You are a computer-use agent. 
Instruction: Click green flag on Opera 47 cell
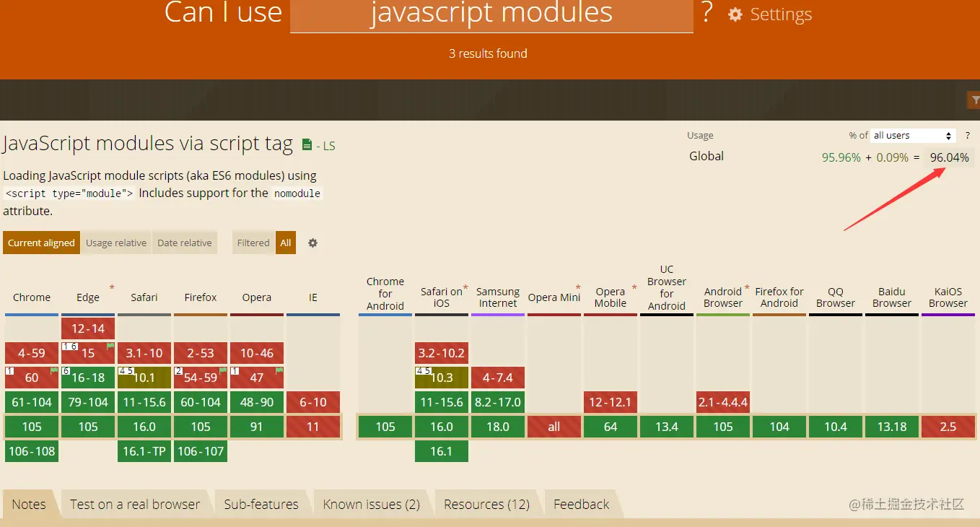click(x=279, y=371)
